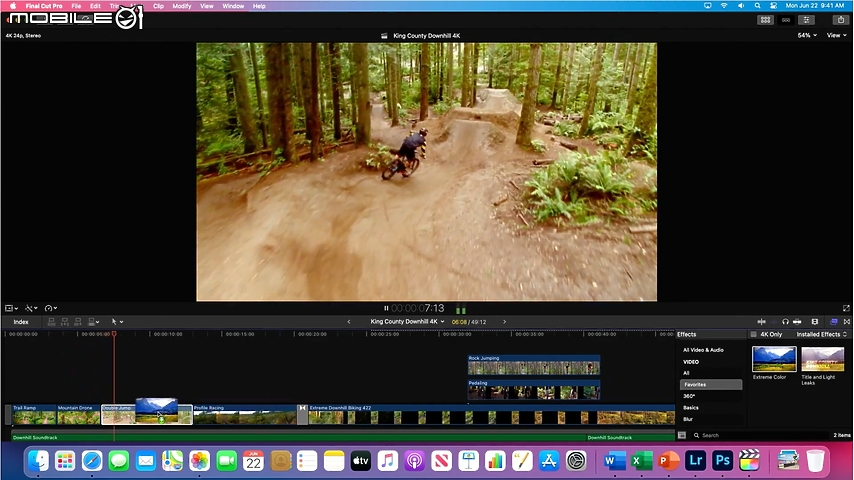
Task: Open the Window menu
Action: [x=233, y=6]
